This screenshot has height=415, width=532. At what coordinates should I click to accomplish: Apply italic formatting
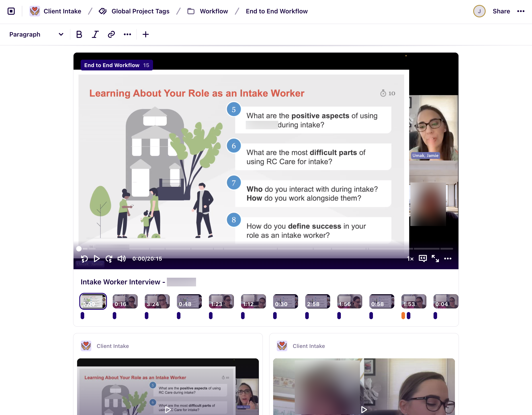(95, 34)
